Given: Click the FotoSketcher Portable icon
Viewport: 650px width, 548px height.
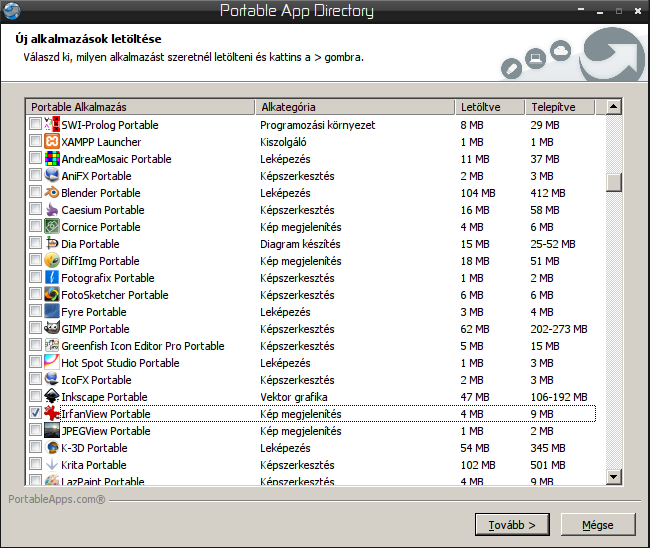Looking at the screenshot, I should tap(52, 295).
